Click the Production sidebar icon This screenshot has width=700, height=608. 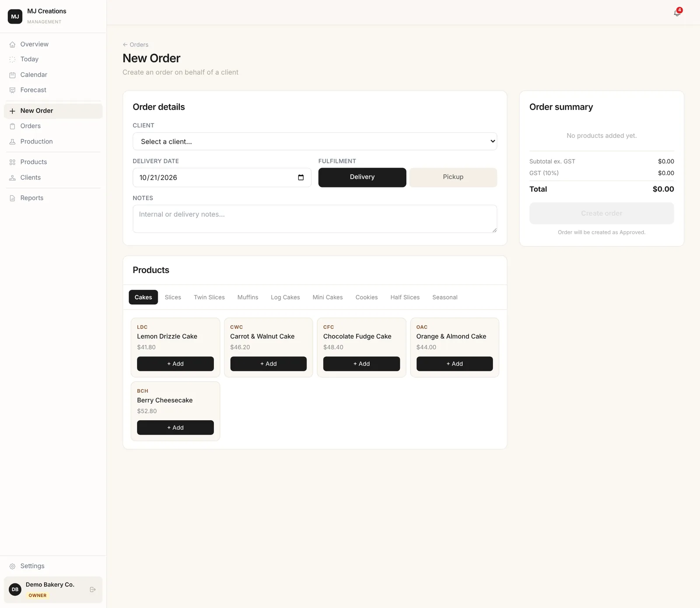pyautogui.click(x=12, y=142)
